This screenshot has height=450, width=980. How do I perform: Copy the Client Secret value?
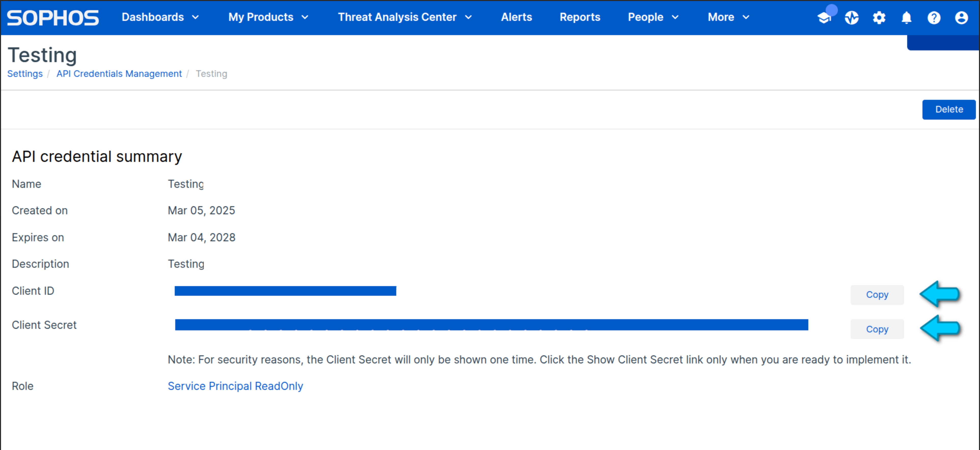[877, 329]
